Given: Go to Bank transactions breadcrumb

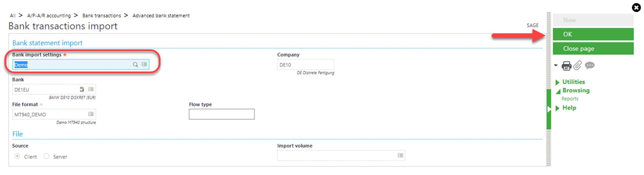Looking at the screenshot, I should (x=101, y=16).
